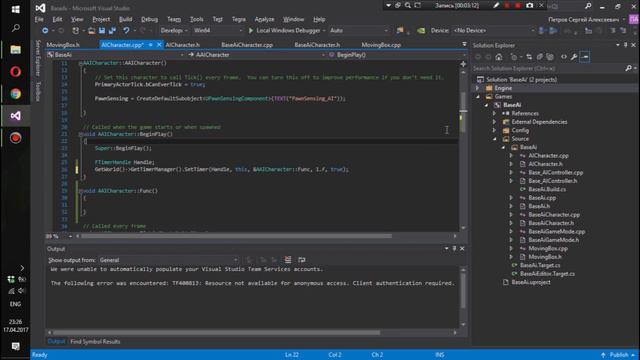
Task: Open the Tegra menu
Action: click(239, 20)
